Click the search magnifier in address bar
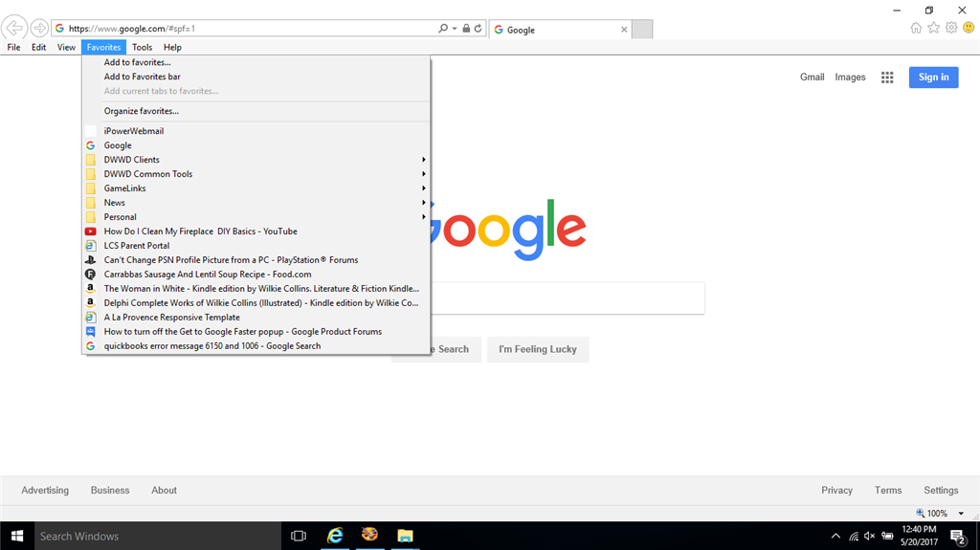Screen dimensions: 980x550 443,28
